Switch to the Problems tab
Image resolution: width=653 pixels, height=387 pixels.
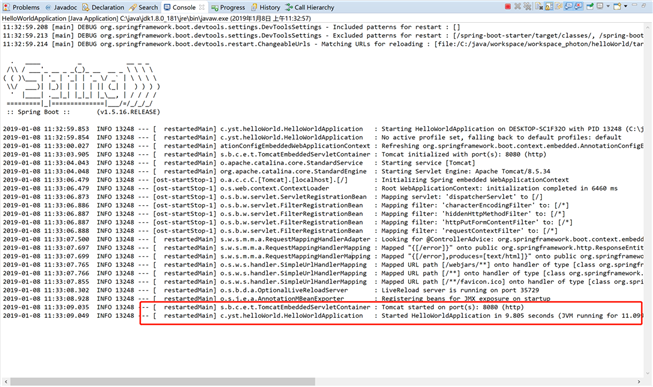click(x=22, y=7)
